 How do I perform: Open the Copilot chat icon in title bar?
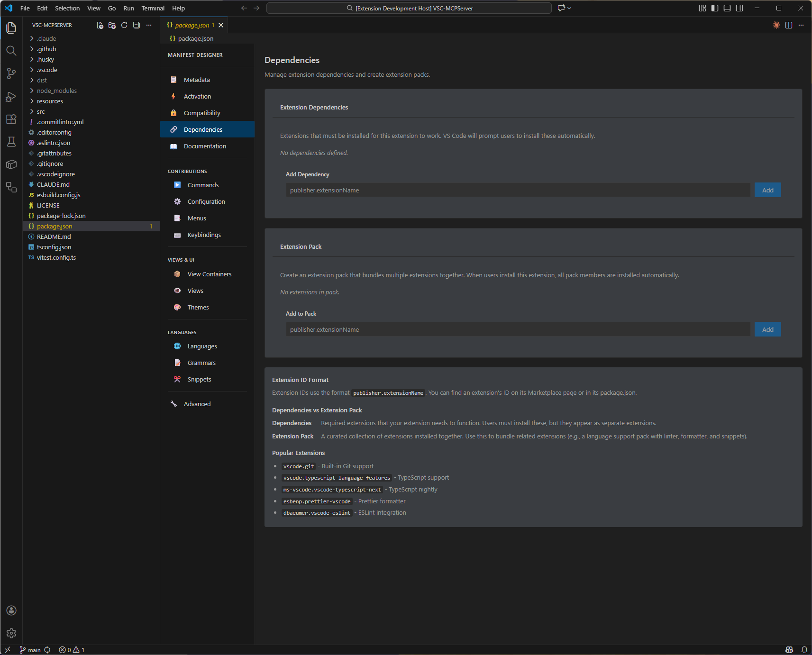pos(561,8)
